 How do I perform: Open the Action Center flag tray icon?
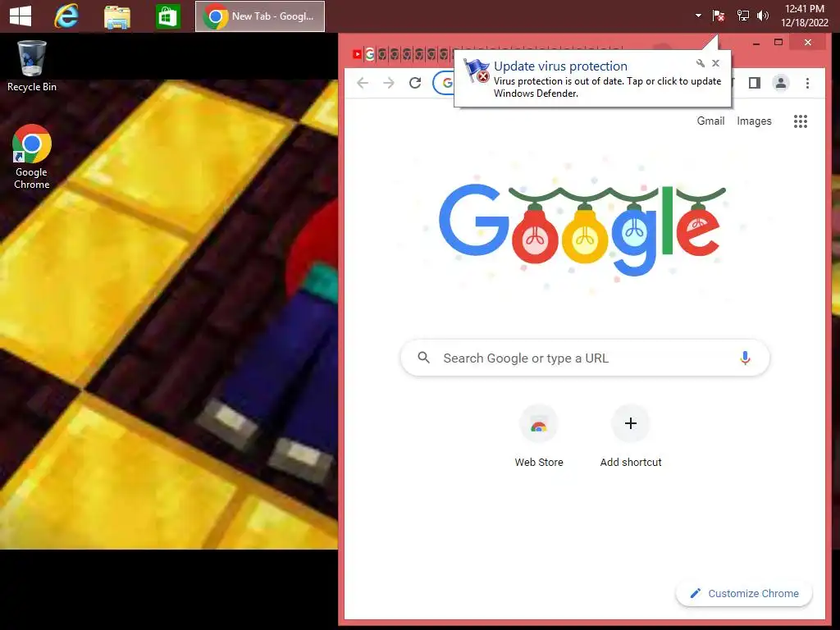pos(719,16)
